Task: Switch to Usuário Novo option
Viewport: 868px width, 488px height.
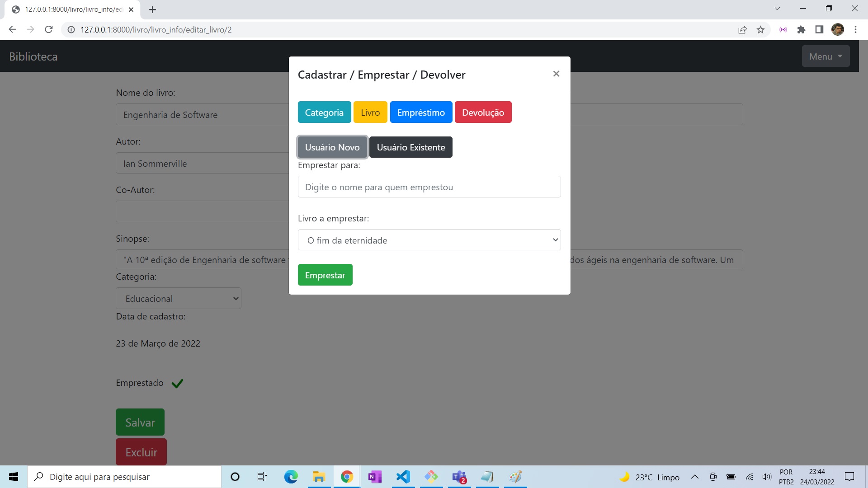Action: click(x=332, y=147)
